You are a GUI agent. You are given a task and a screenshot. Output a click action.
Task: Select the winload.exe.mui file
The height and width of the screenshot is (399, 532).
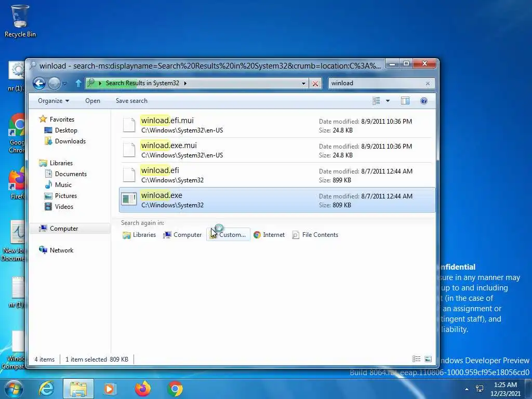tap(277, 150)
